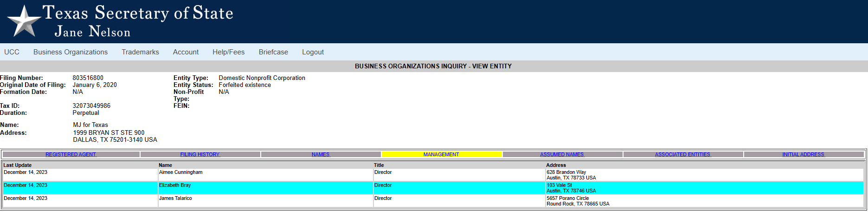The height and width of the screenshot is (212, 868).
Task: View the Assumed Names tab
Action: tap(562, 154)
